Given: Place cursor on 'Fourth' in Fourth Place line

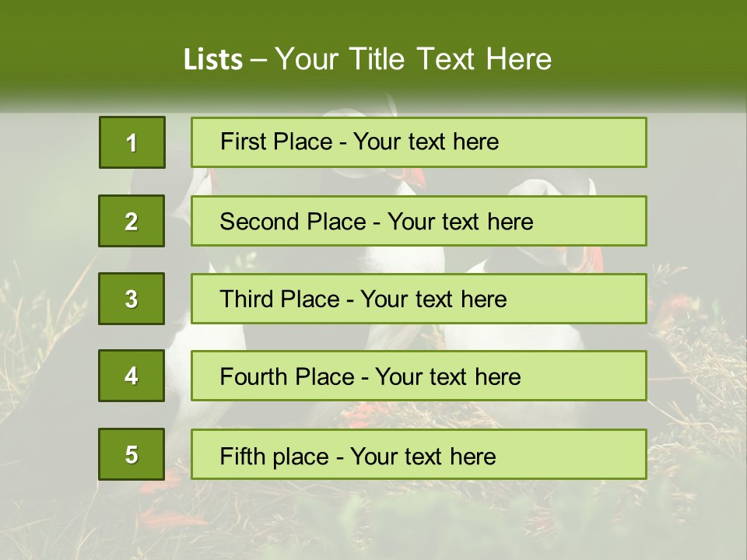Looking at the screenshot, I should point(254,377).
